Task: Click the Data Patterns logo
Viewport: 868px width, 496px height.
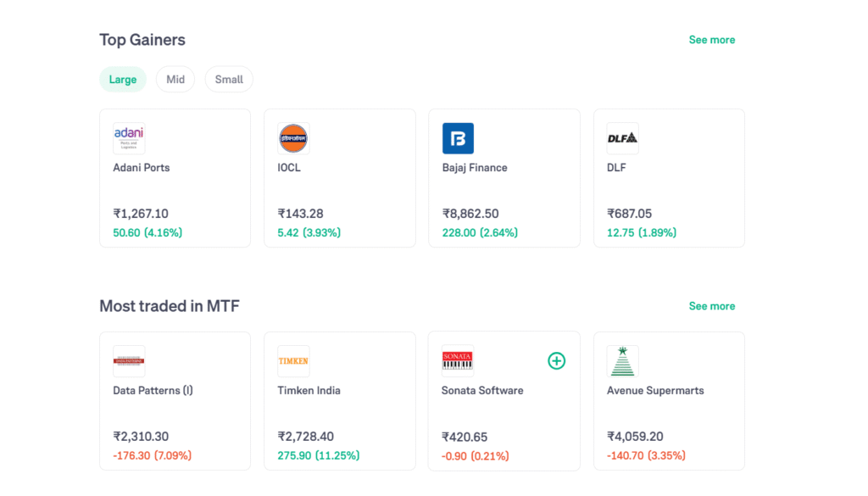Action: [x=128, y=360]
